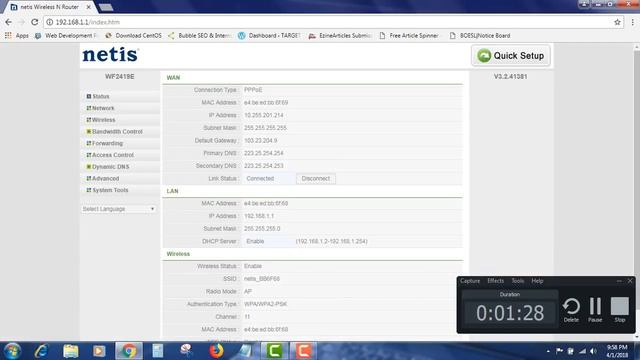The image size is (640, 360).
Task: Open media player from taskbar
Action: [x=99, y=351]
